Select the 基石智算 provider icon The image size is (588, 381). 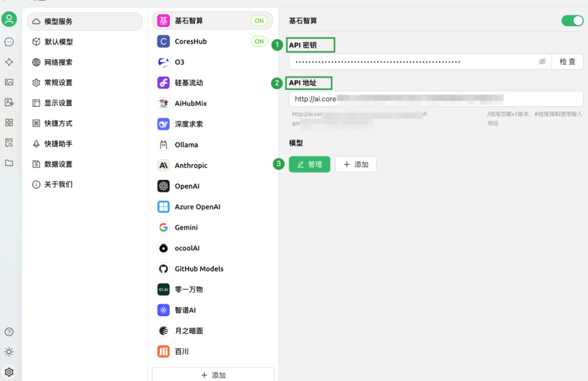163,21
